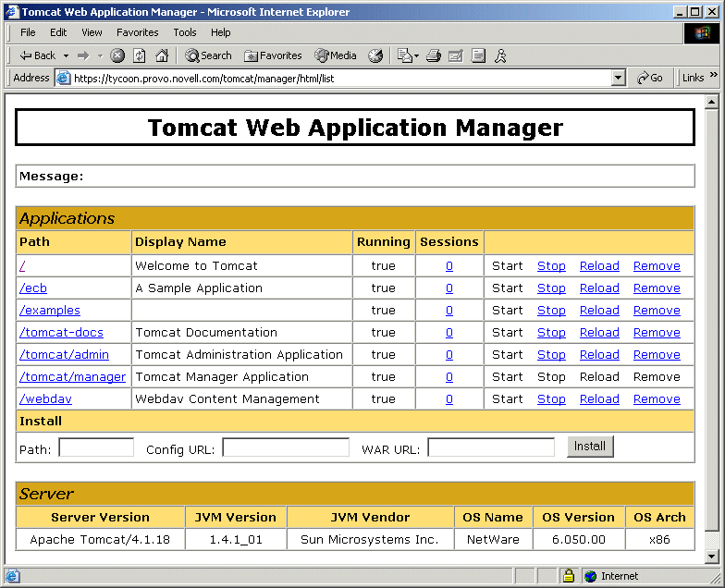Viewport: 725px width, 588px height.
Task: Click the Print toolbar icon
Action: [x=433, y=55]
